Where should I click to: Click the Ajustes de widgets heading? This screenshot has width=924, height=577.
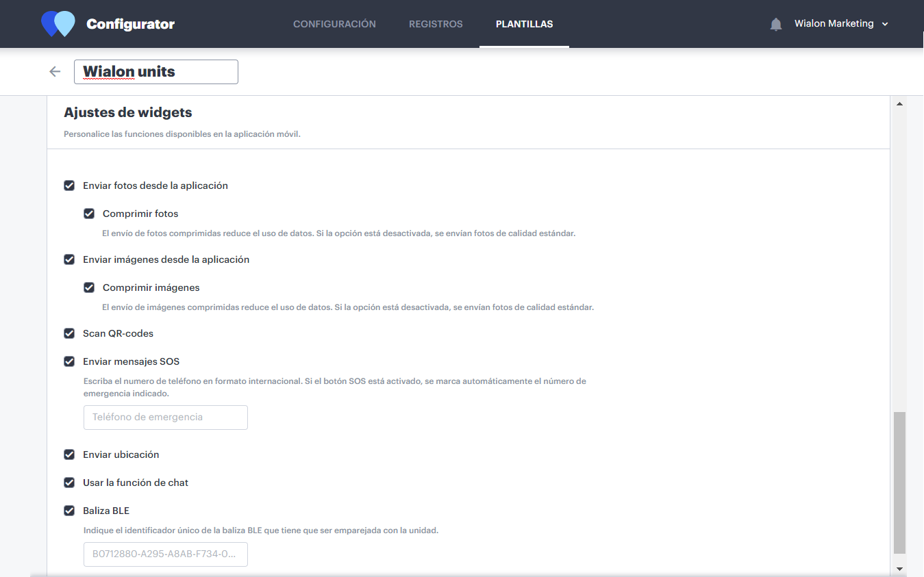[x=128, y=112]
